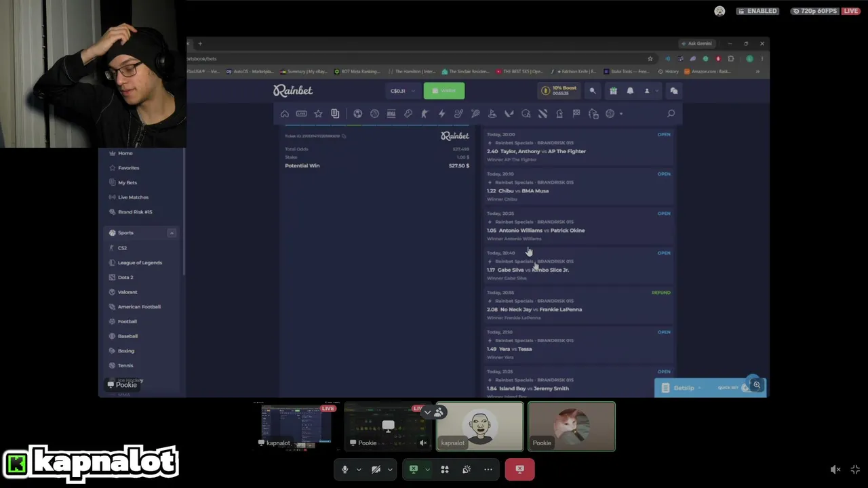Copy the ticket ID
The height and width of the screenshot is (488, 868).
point(344,136)
